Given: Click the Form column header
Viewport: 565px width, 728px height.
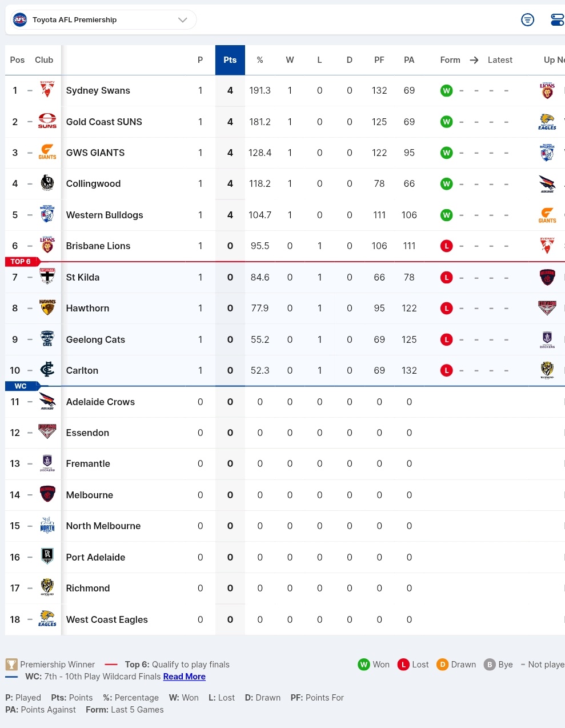Looking at the screenshot, I should point(450,60).
